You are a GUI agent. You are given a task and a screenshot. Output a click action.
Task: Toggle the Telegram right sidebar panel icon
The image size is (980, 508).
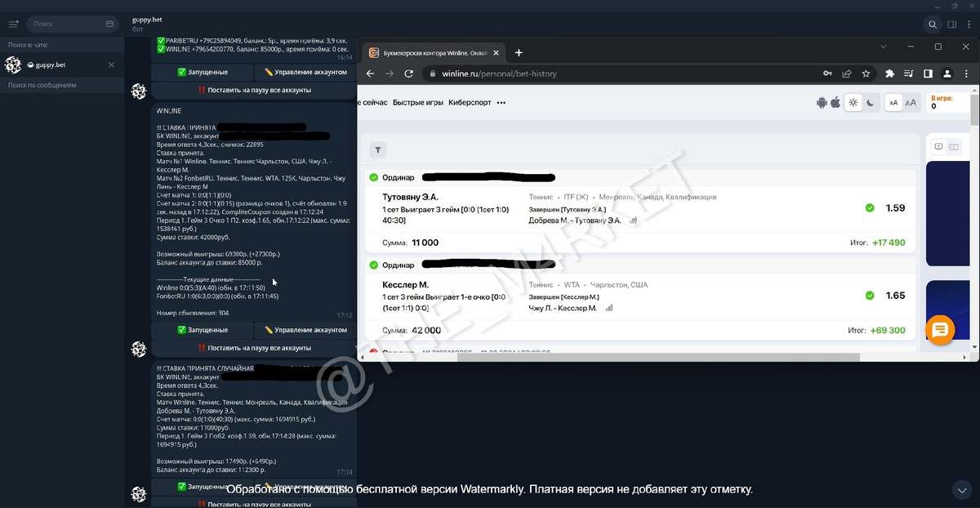point(952,25)
